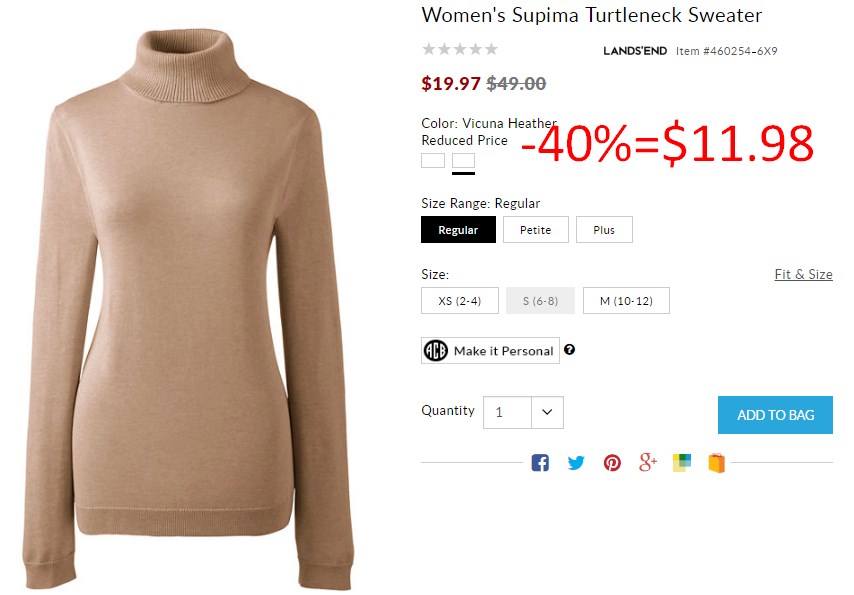Open the Fit & Size guide link
The width and height of the screenshot is (854, 595).
tap(803, 274)
